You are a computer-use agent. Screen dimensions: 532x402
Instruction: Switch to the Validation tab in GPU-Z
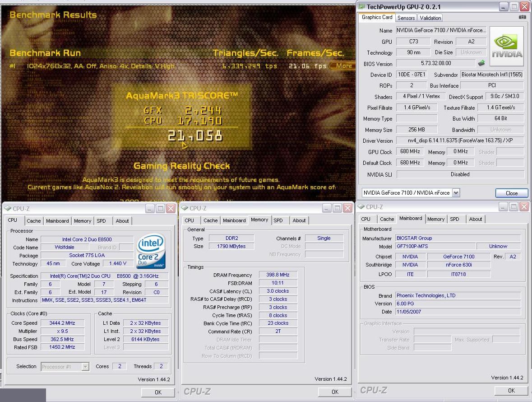(x=430, y=18)
